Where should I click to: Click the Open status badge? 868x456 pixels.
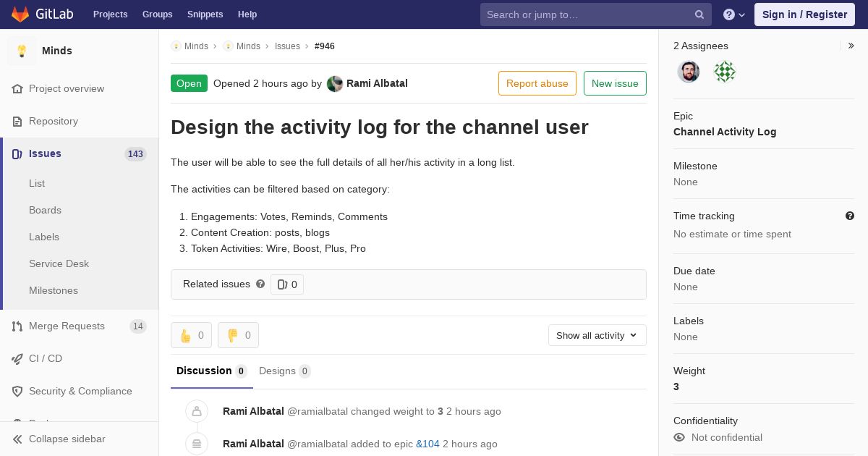coord(189,83)
